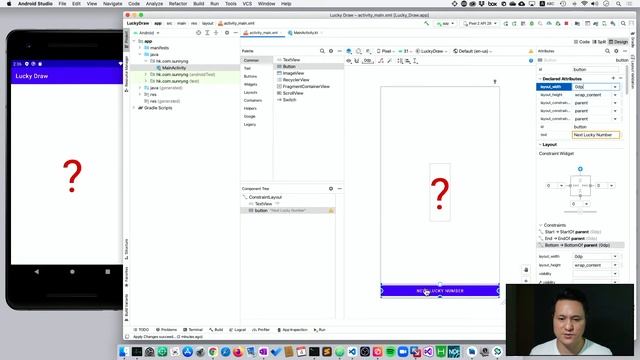640x360 pixels.
Task: Select ImageView in the Palette list
Action: click(x=293, y=73)
